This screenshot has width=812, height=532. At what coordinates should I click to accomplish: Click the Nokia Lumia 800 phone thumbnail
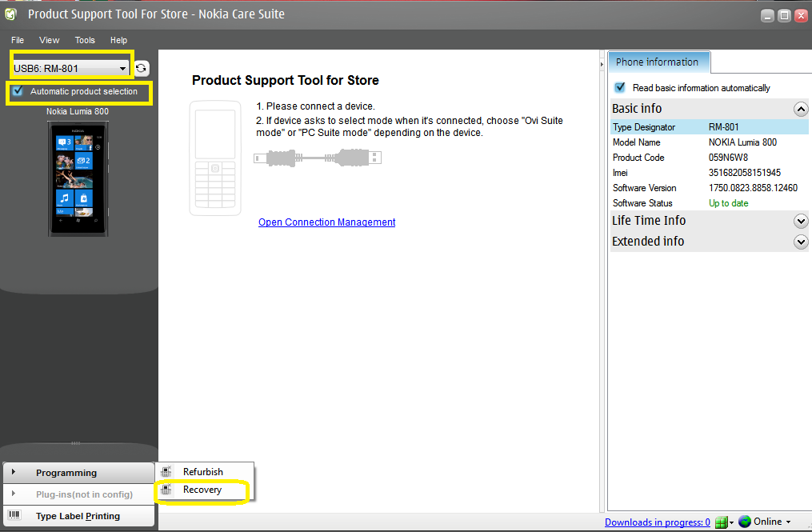click(78, 178)
